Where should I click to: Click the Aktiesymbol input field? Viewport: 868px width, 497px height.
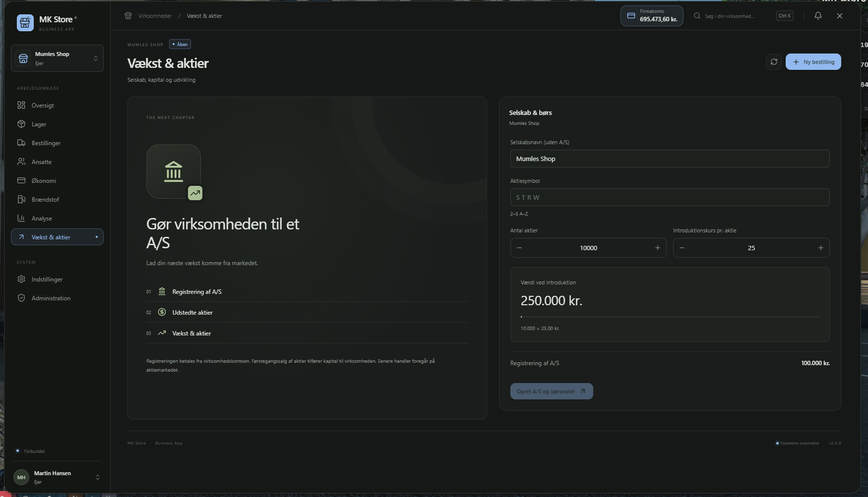[670, 197]
